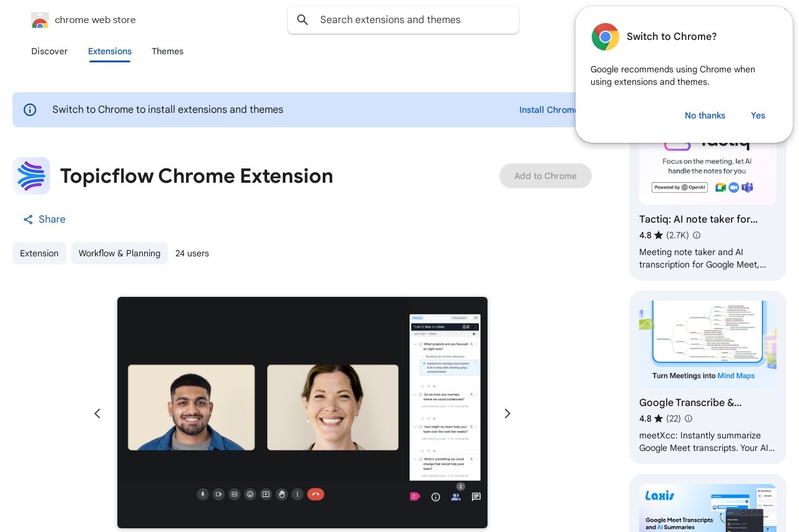Switch to the Themes tab

[167, 51]
